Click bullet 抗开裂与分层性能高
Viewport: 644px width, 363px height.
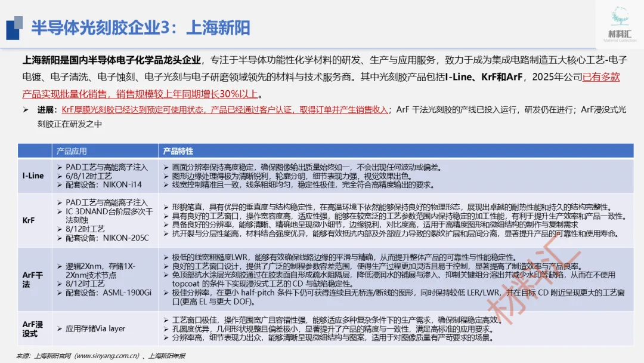pyautogui.click(x=395, y=233)
